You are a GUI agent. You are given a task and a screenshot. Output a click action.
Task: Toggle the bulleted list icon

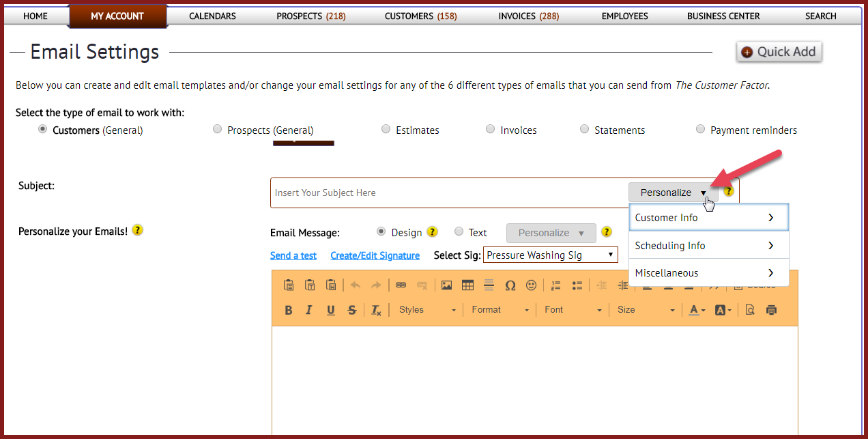click(x=577, y=285)
